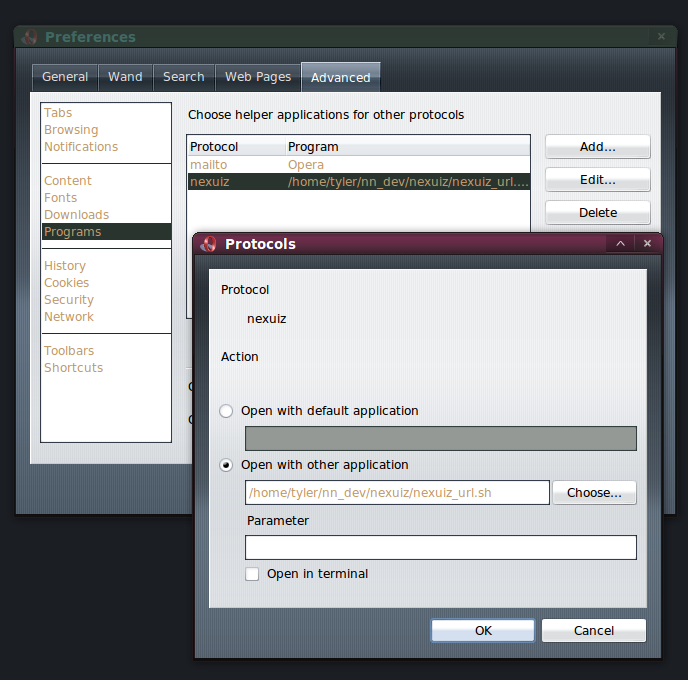Image resolution: width=688 pixels, height=680 pixels.
Task: Switch to the Search tab
Action: click(184, 77)
